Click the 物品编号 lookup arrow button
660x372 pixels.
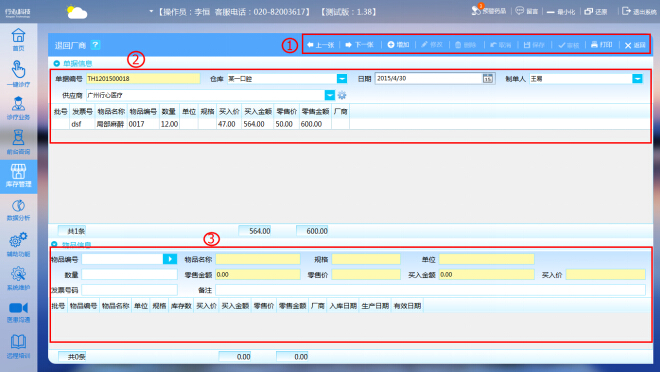click(x=170, y=259)
